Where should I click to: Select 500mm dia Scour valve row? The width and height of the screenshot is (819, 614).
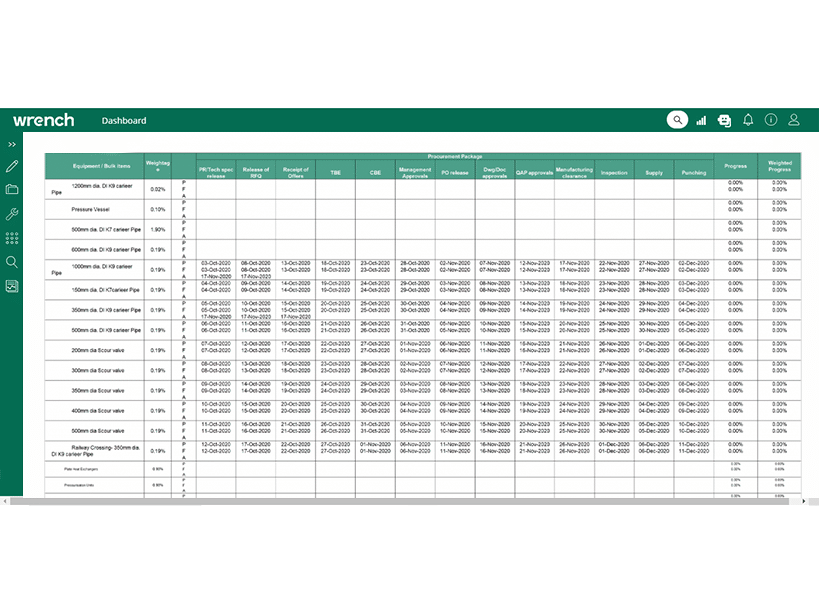pyautogui.click(x=423, y=431)
